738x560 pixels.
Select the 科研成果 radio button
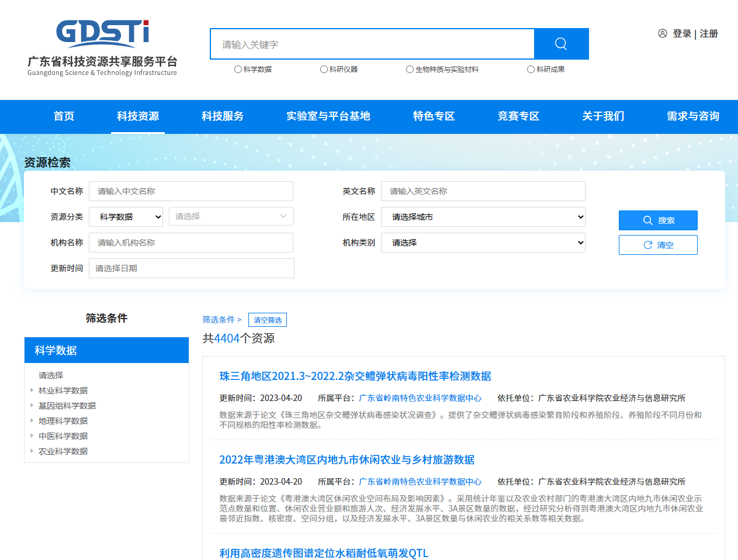pos(531,70)
